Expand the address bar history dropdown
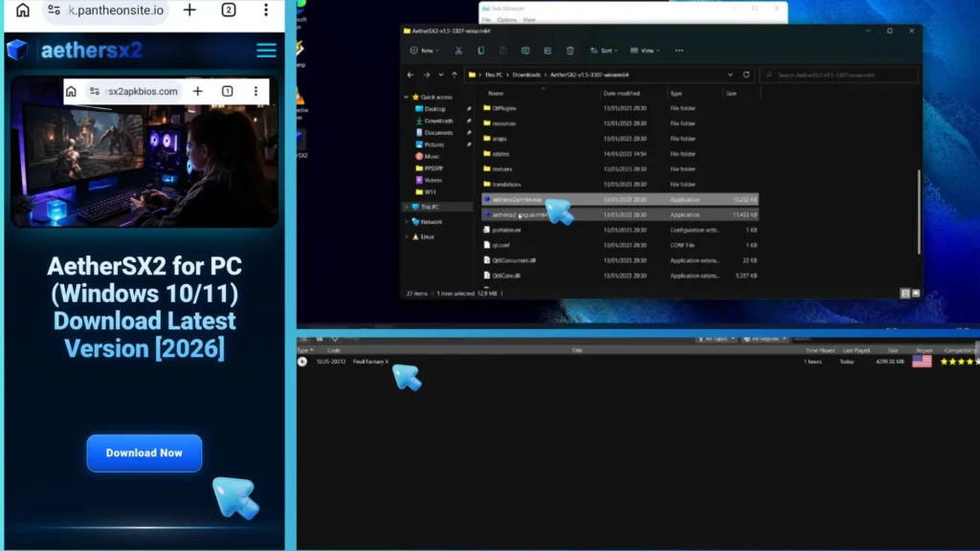This screenshot has height=551, width=980. 730,75
